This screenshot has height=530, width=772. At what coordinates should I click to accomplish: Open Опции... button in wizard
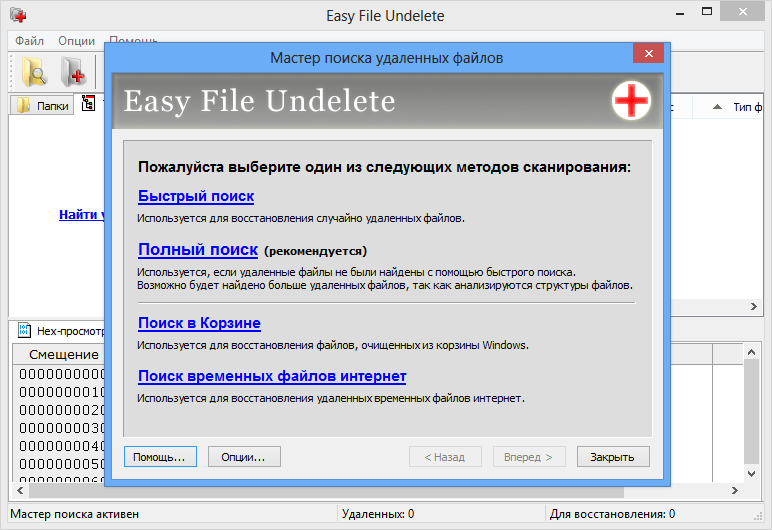[x=244, y=457]
